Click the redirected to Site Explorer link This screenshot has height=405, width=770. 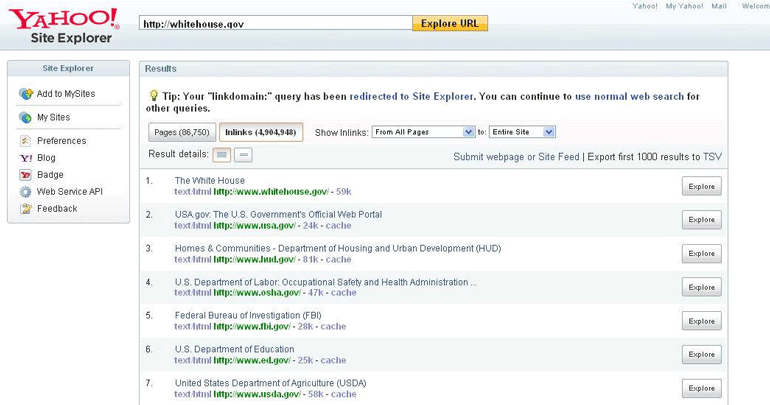click(411, 97)
